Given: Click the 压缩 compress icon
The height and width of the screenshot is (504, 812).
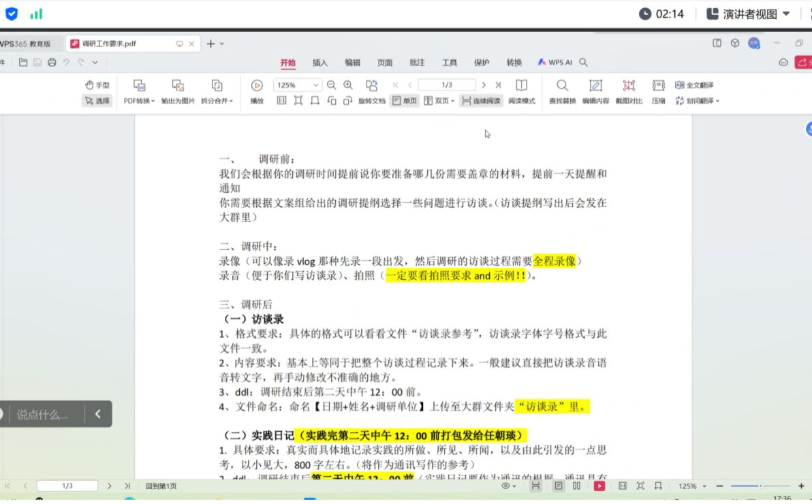Looking at the screenshot, I should pyautogui.click(x=658, y=86).
